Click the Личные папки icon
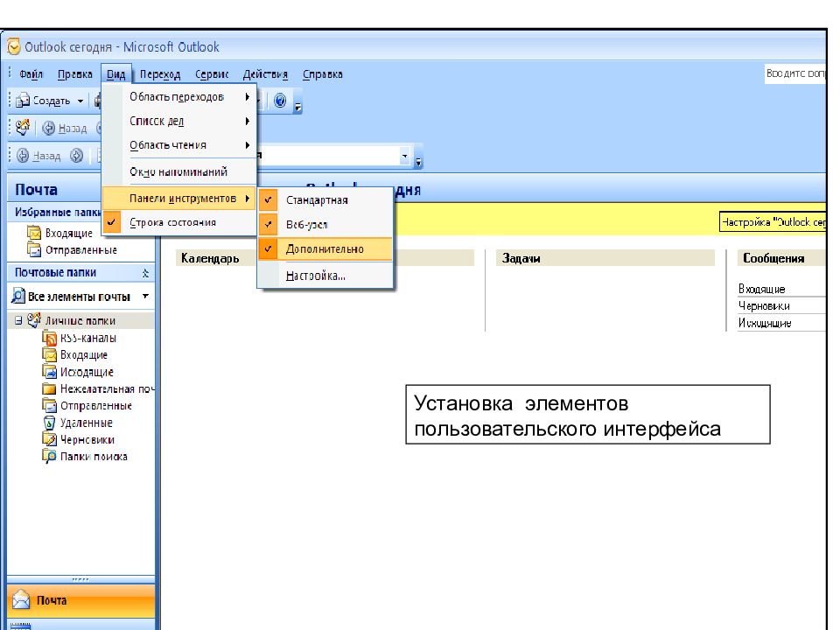The height and width of the screenshot is (630, 840). (34, 320)
